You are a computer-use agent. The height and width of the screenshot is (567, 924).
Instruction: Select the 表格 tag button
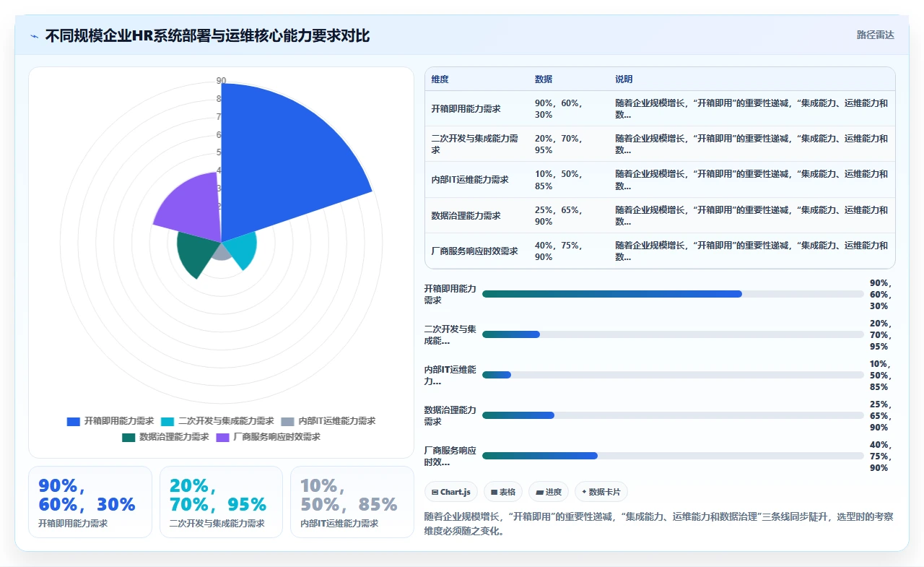tap(503, 492)
